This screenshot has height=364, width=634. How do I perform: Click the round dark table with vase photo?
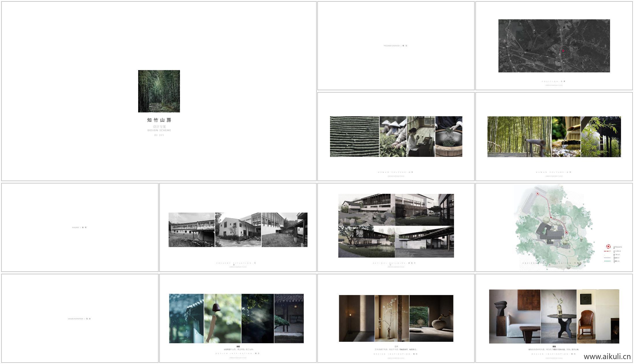pyautogui.click(x=558, y=316)
